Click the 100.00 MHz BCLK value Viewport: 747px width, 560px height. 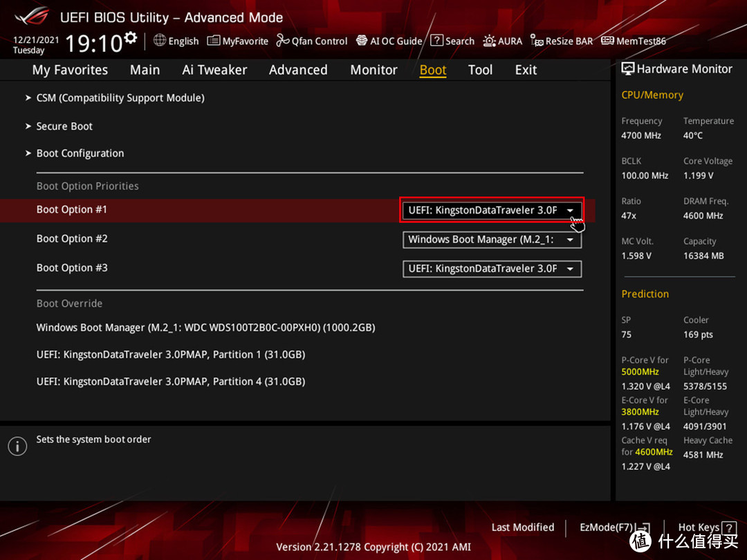pos(645,176)
